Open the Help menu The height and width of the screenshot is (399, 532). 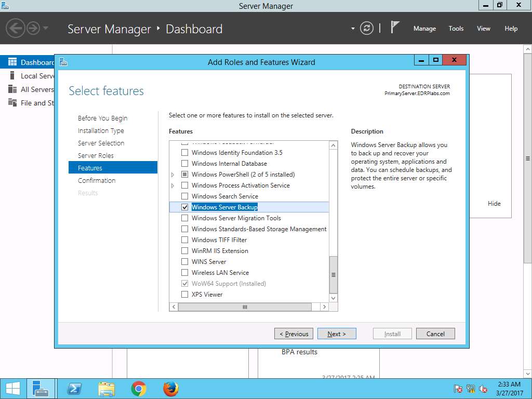[511, 29]
